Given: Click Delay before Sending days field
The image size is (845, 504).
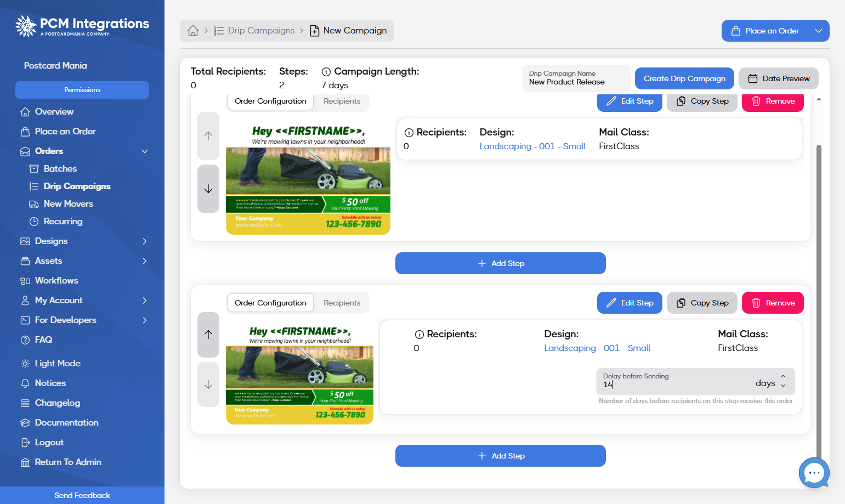Looking at the screenshot, I should coord(695,381).
